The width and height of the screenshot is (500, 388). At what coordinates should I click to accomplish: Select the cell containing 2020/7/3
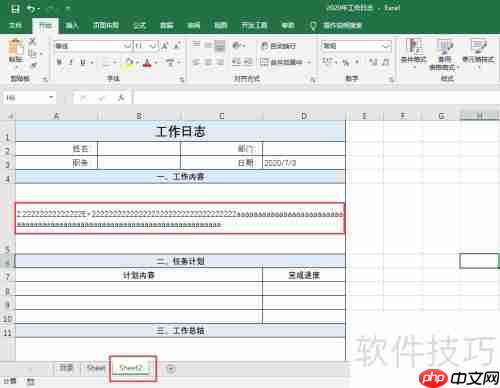pos(304,163)
